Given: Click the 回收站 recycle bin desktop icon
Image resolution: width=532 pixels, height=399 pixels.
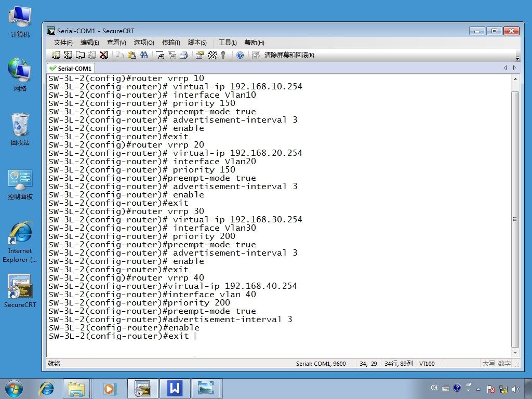Looking at the screenshot, I should pyautogui.click(x=20, y=129).
